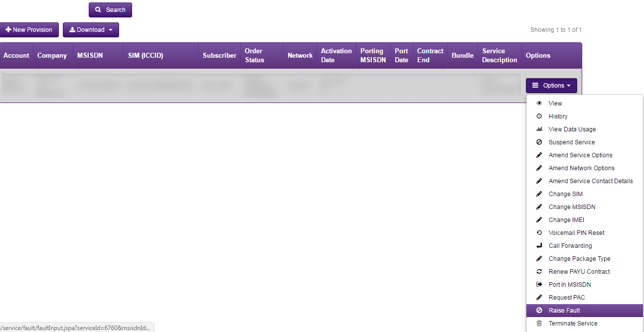The image size is (644, 332).
Task: Click the reset arrow icon for Voicemail PIN
Action: coord(539,233)
